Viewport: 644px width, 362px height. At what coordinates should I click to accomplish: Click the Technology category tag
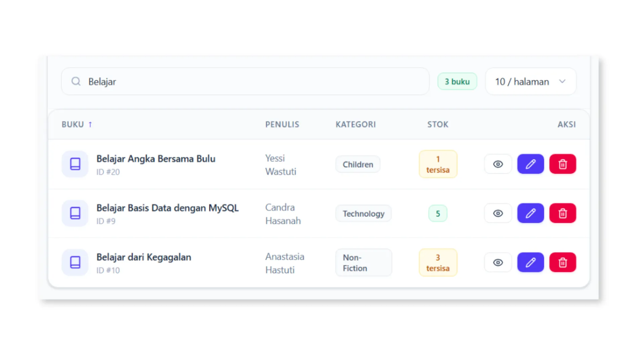coord(364,214)
